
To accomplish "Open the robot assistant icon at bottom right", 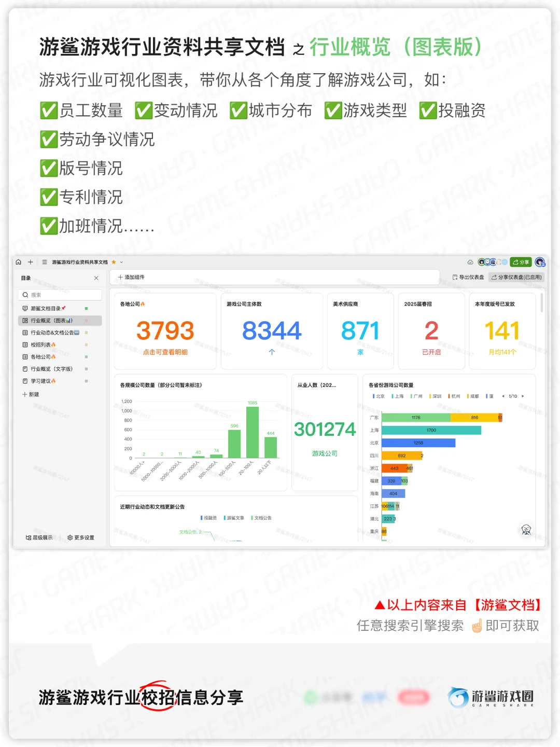I will click(526, 529).
